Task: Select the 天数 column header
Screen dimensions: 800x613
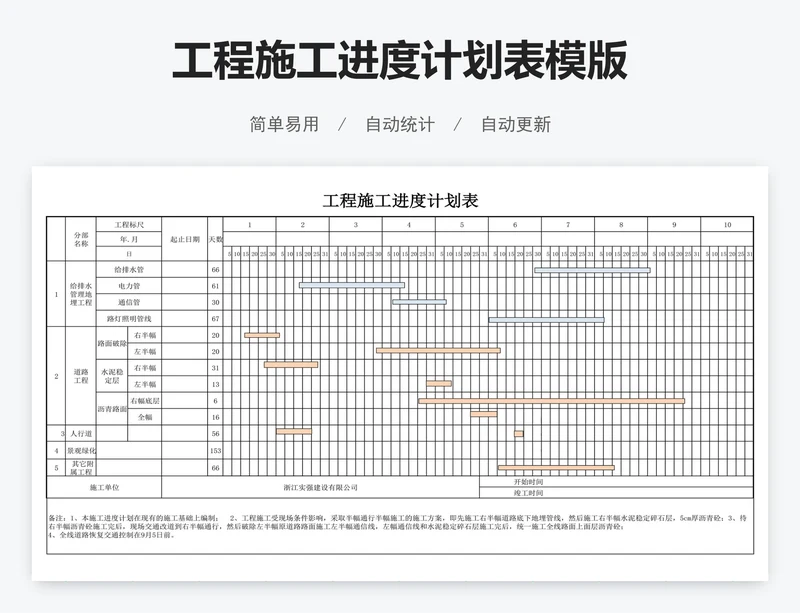Action: click(215, 239)
